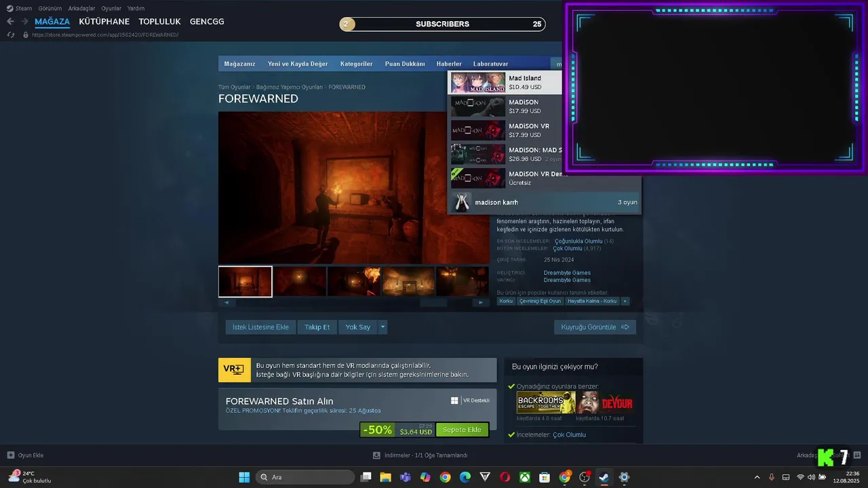
Task: Click the Çevrimiçi Eşli Oyun tag
Action: [540, 301]
